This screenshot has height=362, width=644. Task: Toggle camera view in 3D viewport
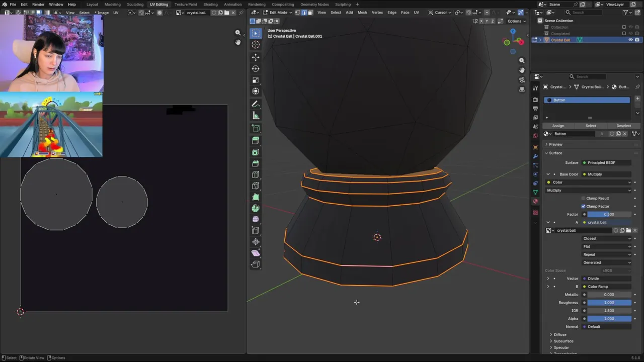(x=522, y=79)
